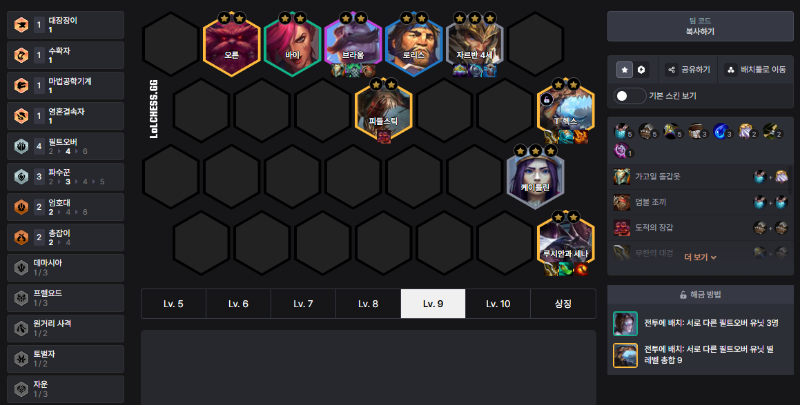This screenshot has width=800, height=405.
Task: Switch to the hexagon view mode icon
Action: pos(641,70)
